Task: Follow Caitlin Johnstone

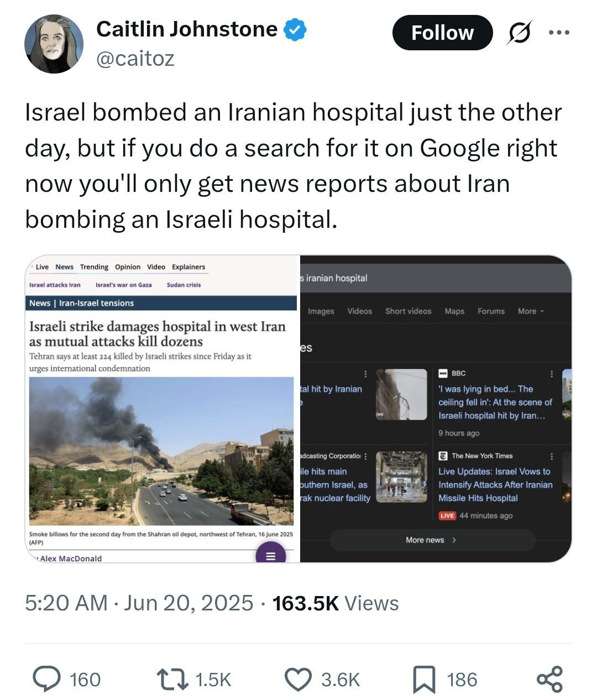Action: 442,33
